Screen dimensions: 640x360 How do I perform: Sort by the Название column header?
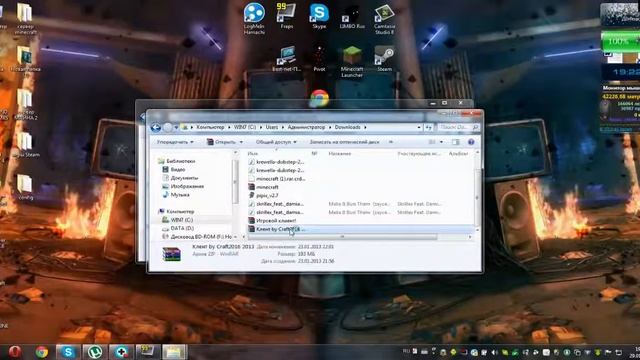pos(340,154)
